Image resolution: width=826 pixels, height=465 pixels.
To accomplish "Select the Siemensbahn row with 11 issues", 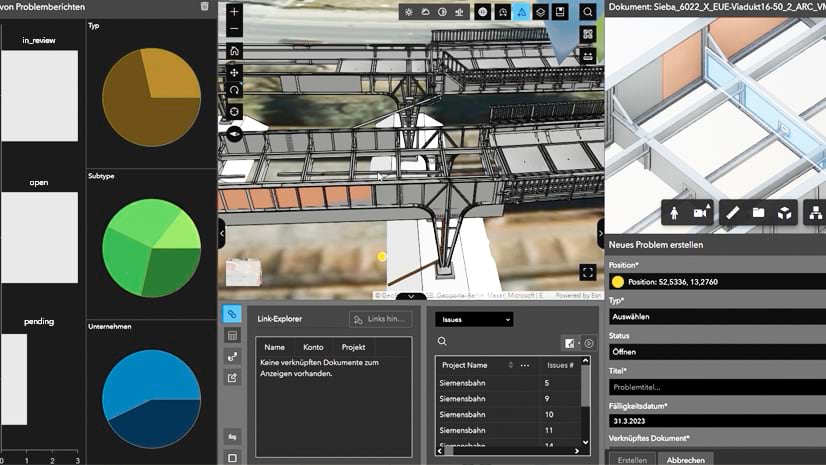I will click(508, 430).
